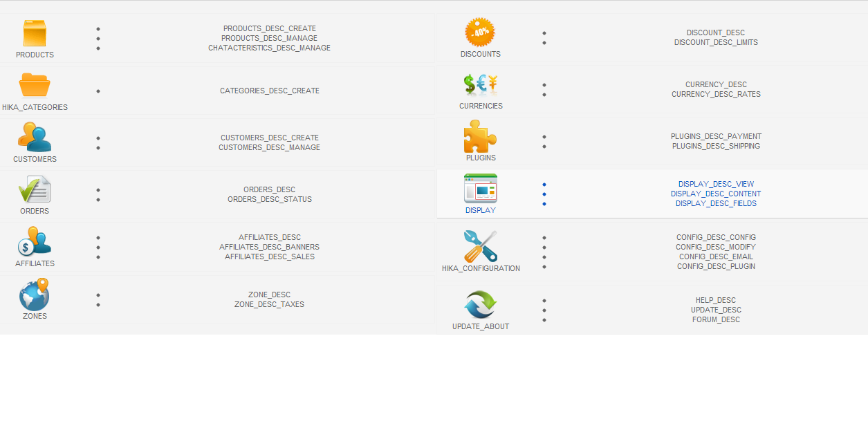Select CATEGORIES_DESC_CREATE text

(x=270, y=91)
